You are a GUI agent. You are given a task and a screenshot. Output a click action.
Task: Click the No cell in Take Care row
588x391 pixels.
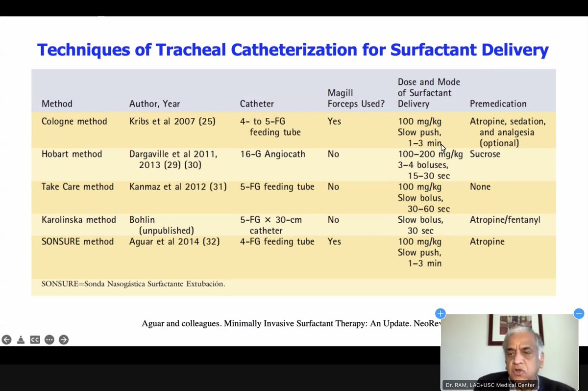click(x=333, y=187)
